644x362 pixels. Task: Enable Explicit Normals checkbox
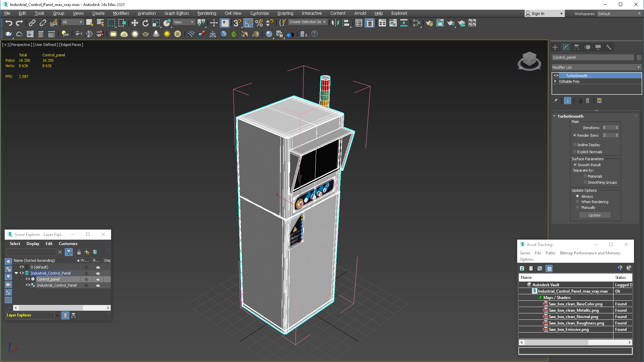click(575, 152)
